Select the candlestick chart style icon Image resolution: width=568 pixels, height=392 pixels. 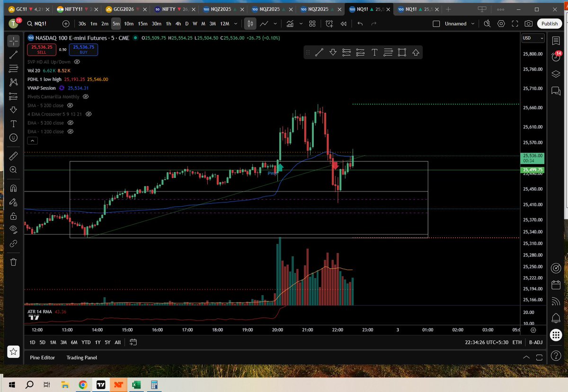click(x=250, y=24)
